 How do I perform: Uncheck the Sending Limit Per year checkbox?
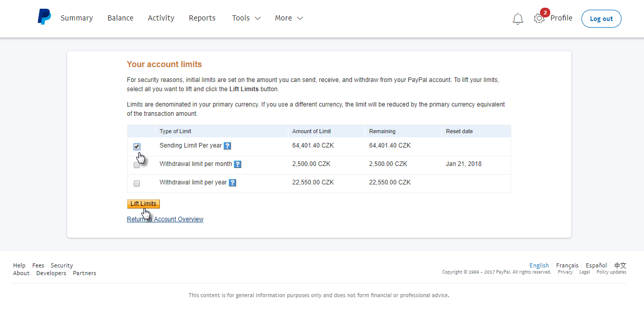click(x=137, y=147)
